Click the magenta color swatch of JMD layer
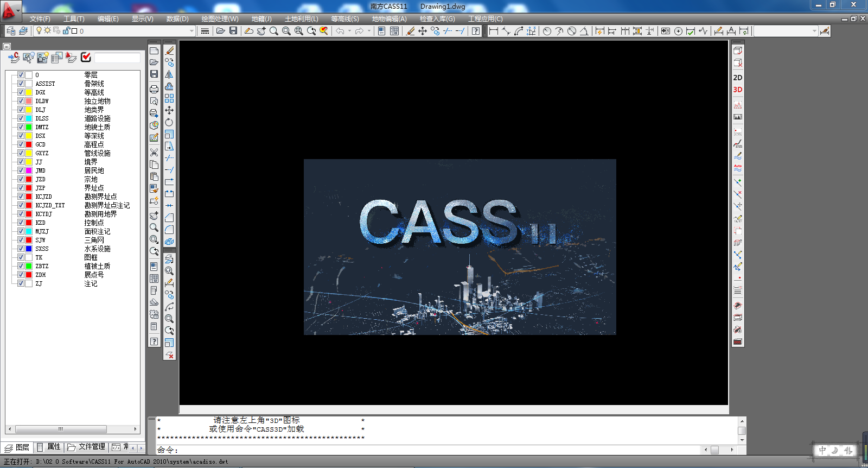The width and height of the screenshot is (868, 468). click(29, 170)
